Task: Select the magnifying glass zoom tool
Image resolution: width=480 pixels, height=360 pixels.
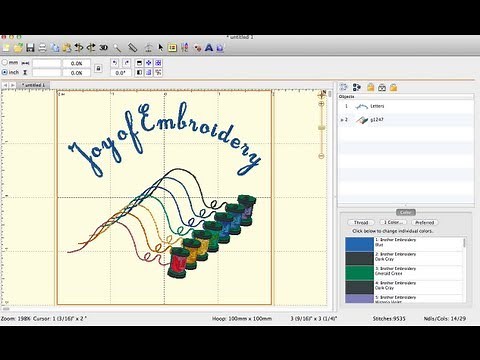Action: tap(117, 48)
